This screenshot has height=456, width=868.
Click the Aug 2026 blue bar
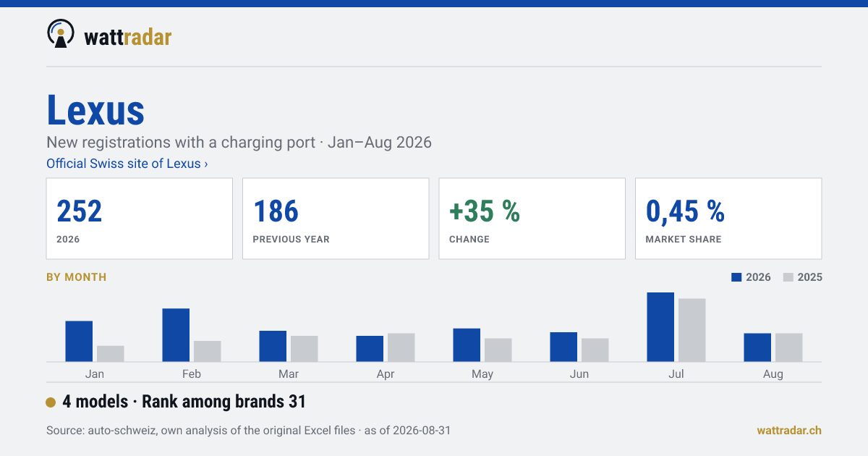(x=757, y=347)
